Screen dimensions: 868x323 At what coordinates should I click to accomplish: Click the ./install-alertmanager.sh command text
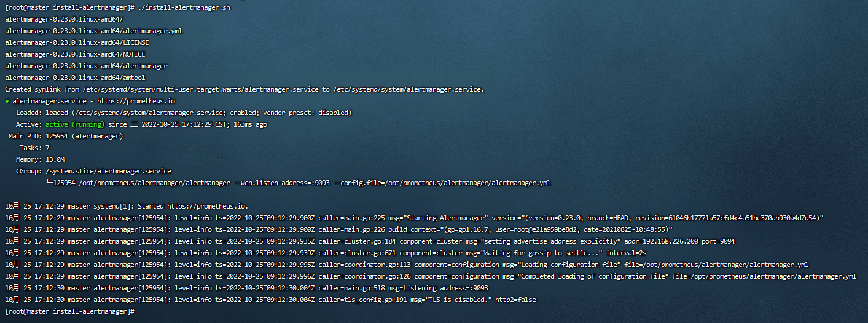click(x=184, y=7)
